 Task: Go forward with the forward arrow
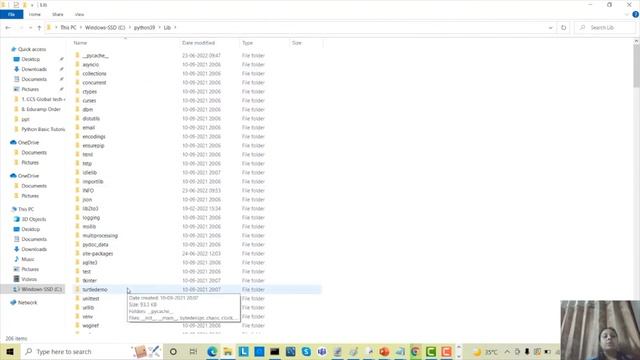(x=20, y=28)
